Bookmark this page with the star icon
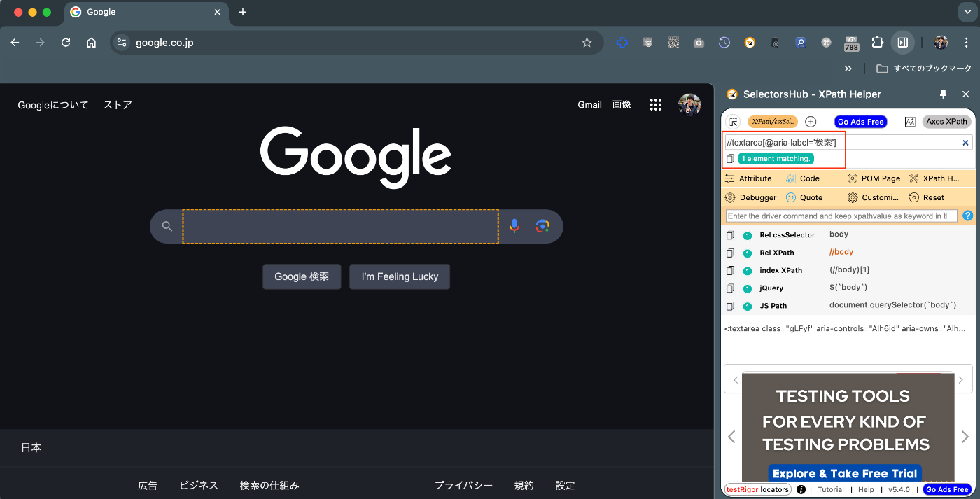Screen dimensions: 980x499 (587, 43)
